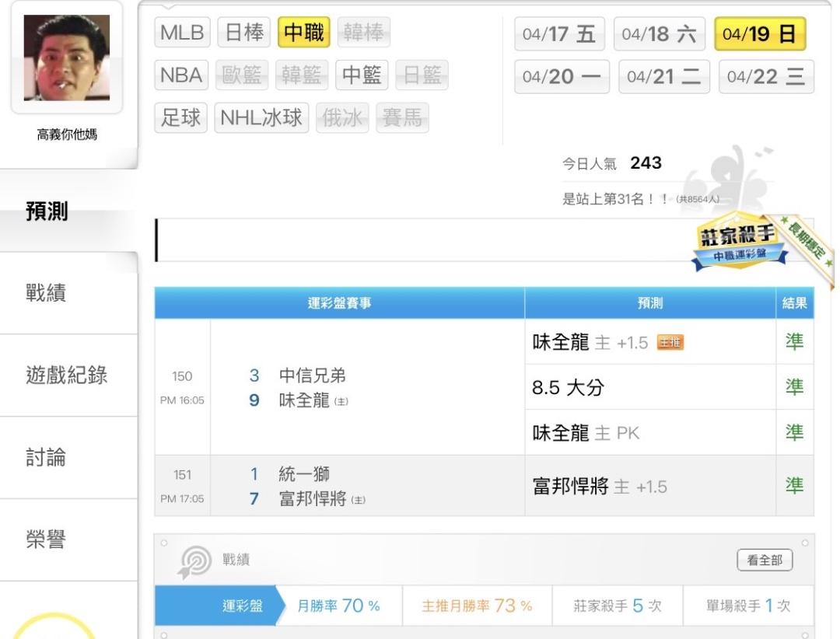Click the orange 主推 tag icon
The image size is (840, 639).
click(x=670, y=344)
